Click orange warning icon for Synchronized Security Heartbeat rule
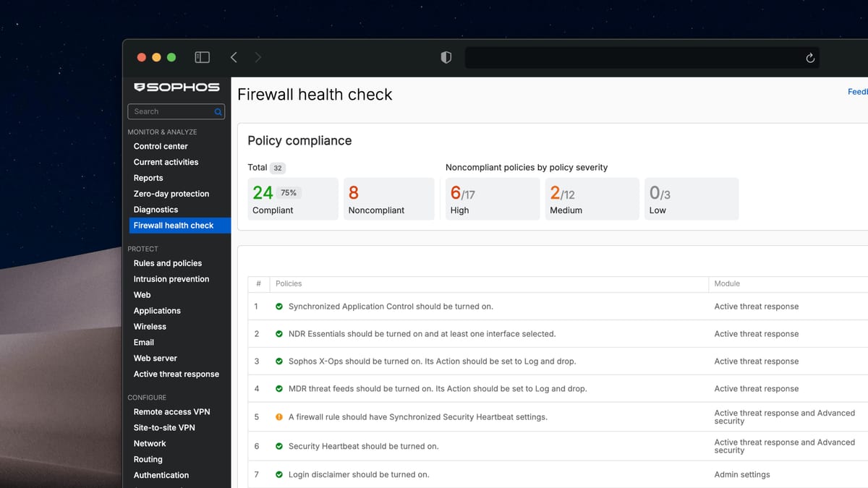 pos(279,417)
